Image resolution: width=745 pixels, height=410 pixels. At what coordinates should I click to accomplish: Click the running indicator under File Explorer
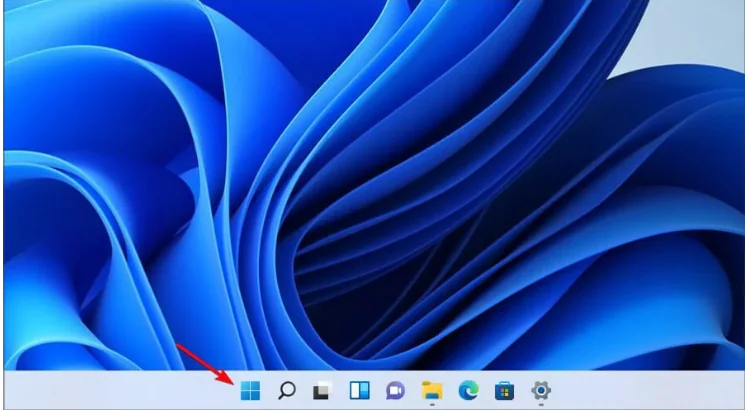tap(432, 405)
